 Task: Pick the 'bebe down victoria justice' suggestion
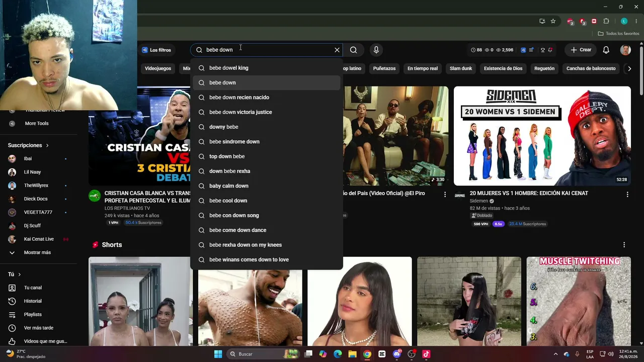pos(267,112)
